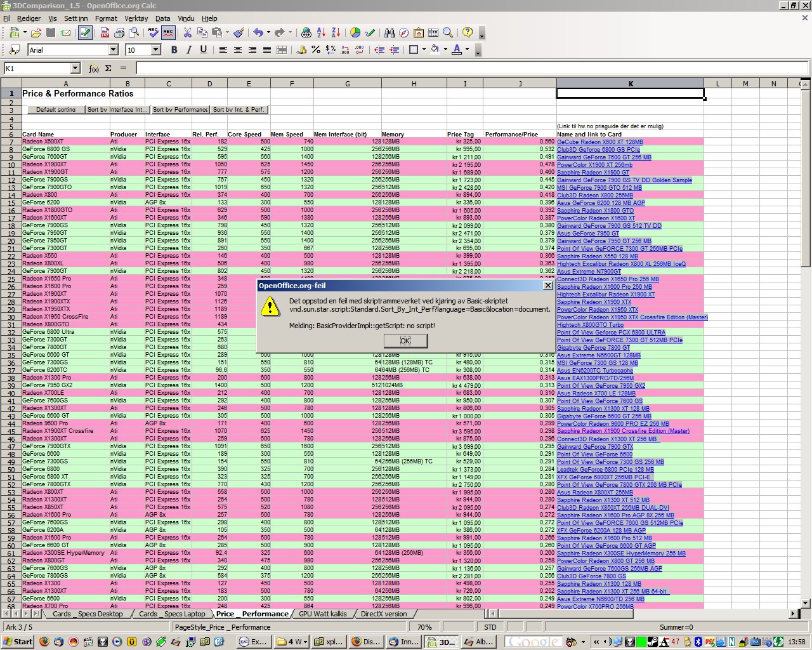The width and height of the screenshot is (812, 650).
Task: Copy selection with the Copy icon
Action: pyautogui.click(x=202, y=32)
